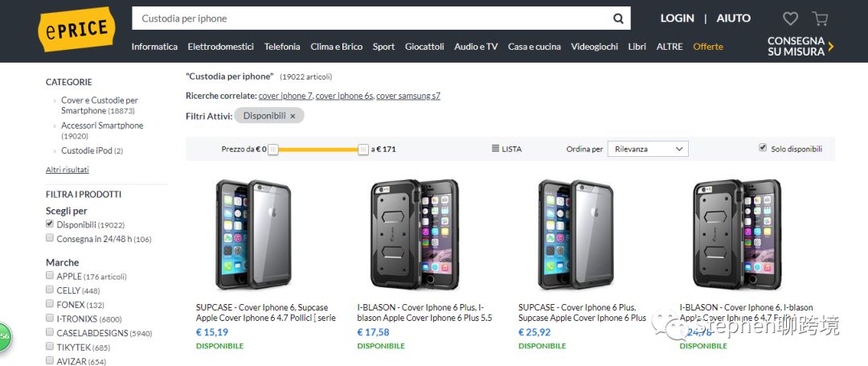This screenshot has height=366, width=868.
Task: Uncheck the Solo disponibili checkbox
Action: click(763, 148)
